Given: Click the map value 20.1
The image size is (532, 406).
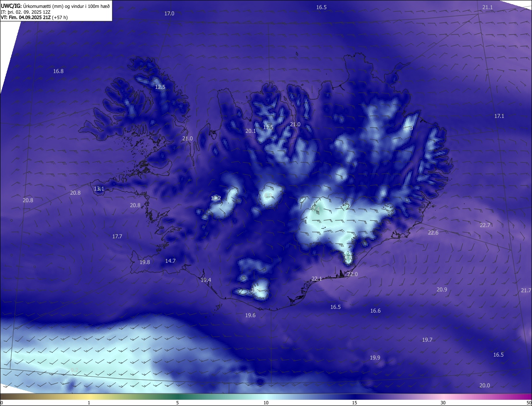Looking at the screenshot, I should tap(251, 131).
